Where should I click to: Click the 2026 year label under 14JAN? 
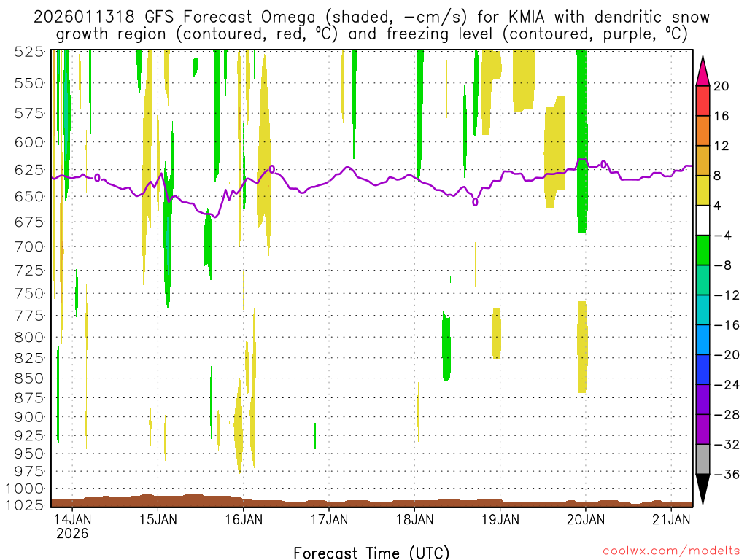click(72, 534)
